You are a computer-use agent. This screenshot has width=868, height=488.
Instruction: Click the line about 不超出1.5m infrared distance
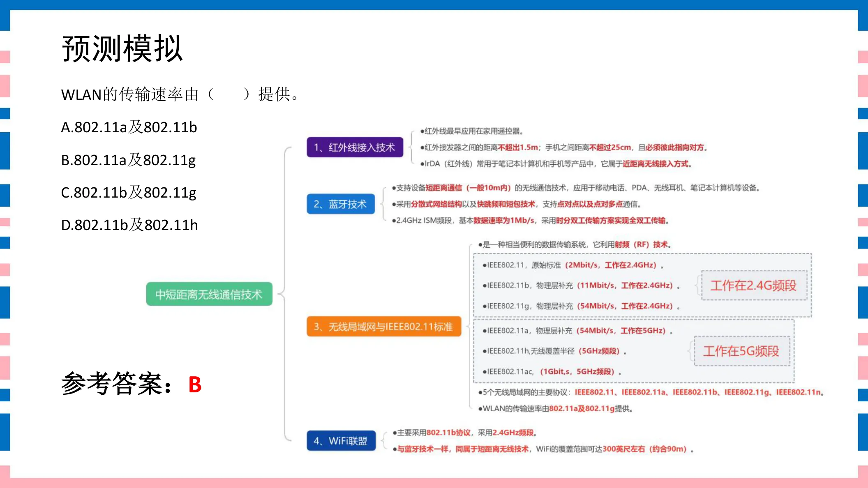pyautogui.click(x=563, y=147)
